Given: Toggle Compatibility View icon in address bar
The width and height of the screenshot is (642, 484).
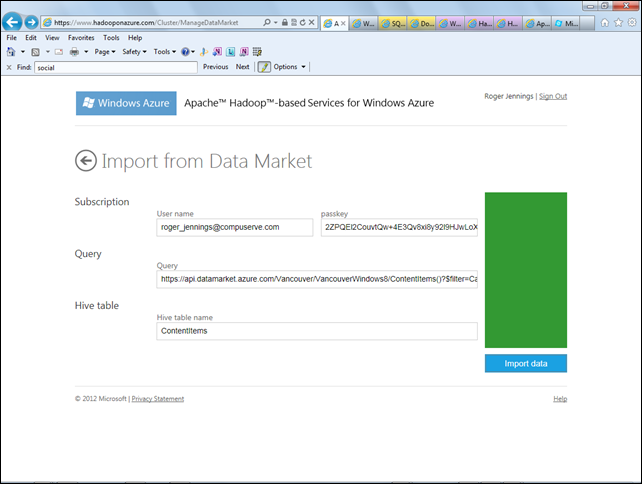Looking at the screenshot, I should pyautogui.click(x=294, y=23).
